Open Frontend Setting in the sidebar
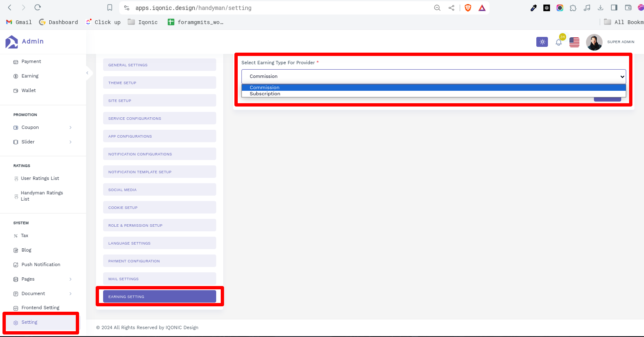 (40, 308)
